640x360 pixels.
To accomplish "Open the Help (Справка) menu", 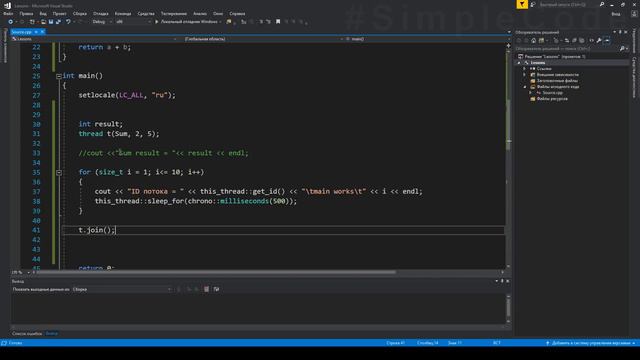I will point(237,13).
